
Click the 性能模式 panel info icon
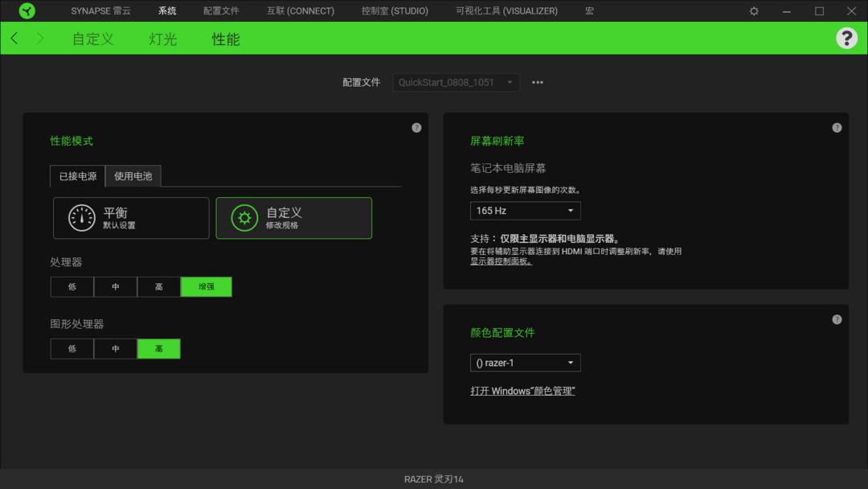416,127
